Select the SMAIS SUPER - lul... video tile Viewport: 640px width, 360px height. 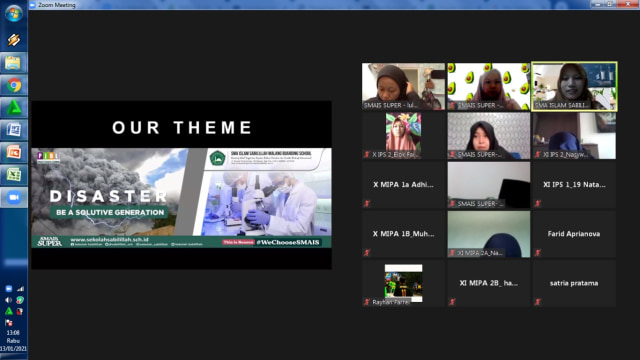pos(403,86)
